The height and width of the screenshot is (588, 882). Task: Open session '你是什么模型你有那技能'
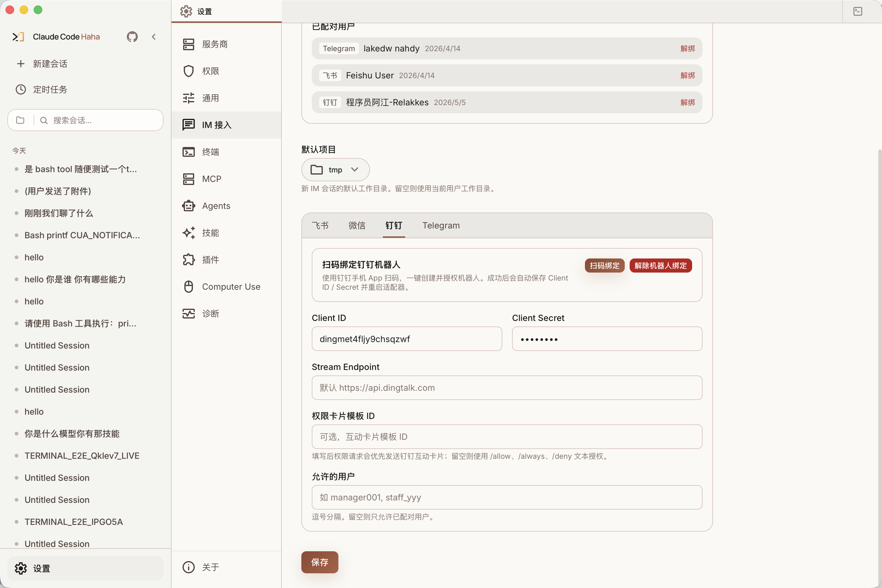(85, 434)
